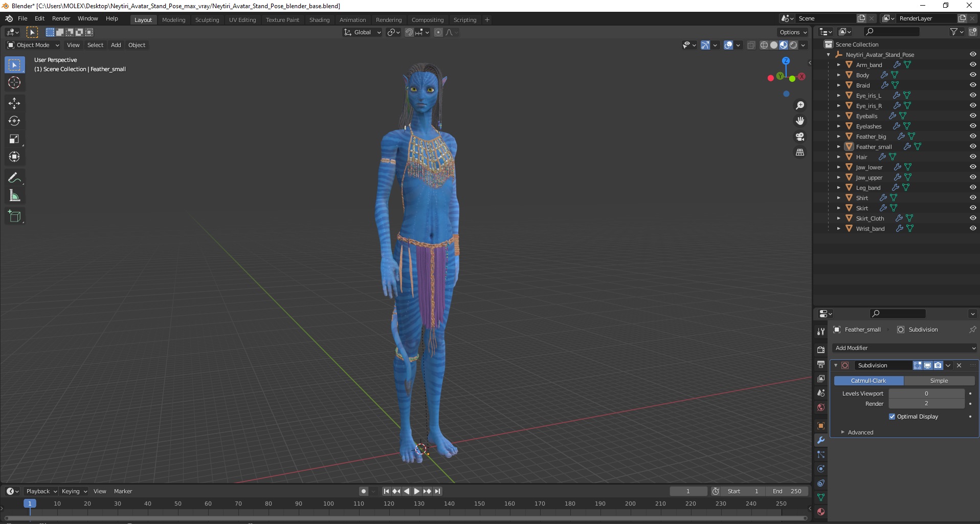Activate the Move tool
The width and height of the screenshot is (980, 524).
click(14, 103)
